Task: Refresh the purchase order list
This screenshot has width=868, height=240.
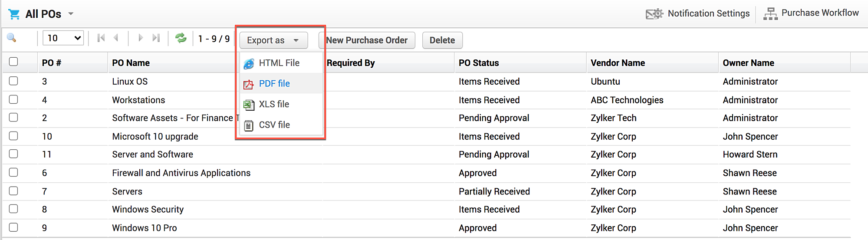Action: [181, 38]
